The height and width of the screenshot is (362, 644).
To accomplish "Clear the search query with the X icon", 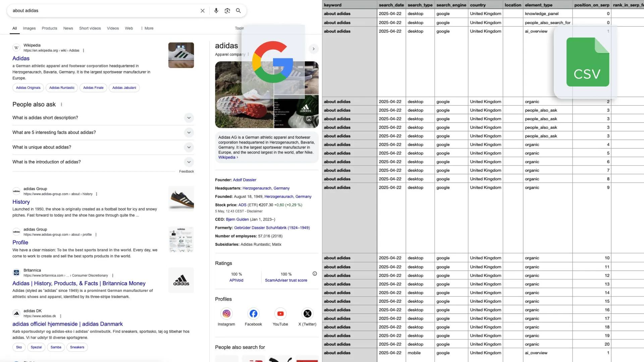I will 203,10.
